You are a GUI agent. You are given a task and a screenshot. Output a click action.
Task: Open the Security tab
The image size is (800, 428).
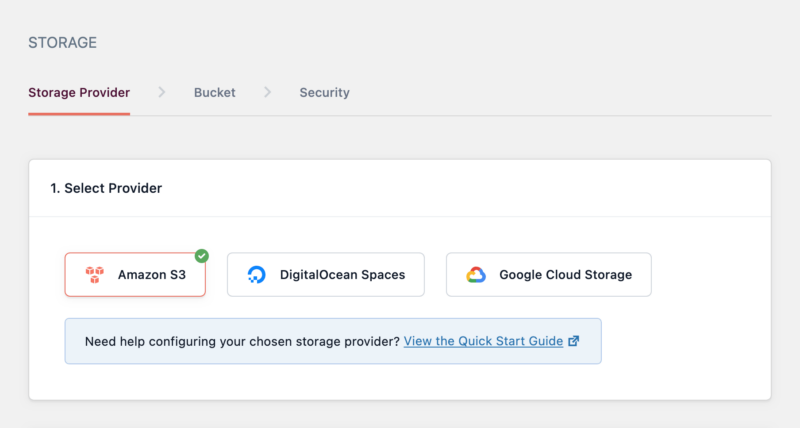[x=324, y=92]
